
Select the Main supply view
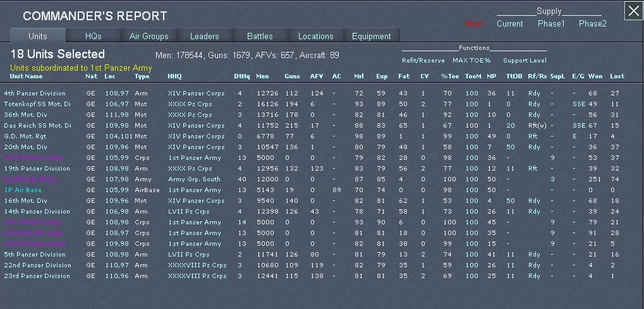pyautogui.click(x=473, y=24)
